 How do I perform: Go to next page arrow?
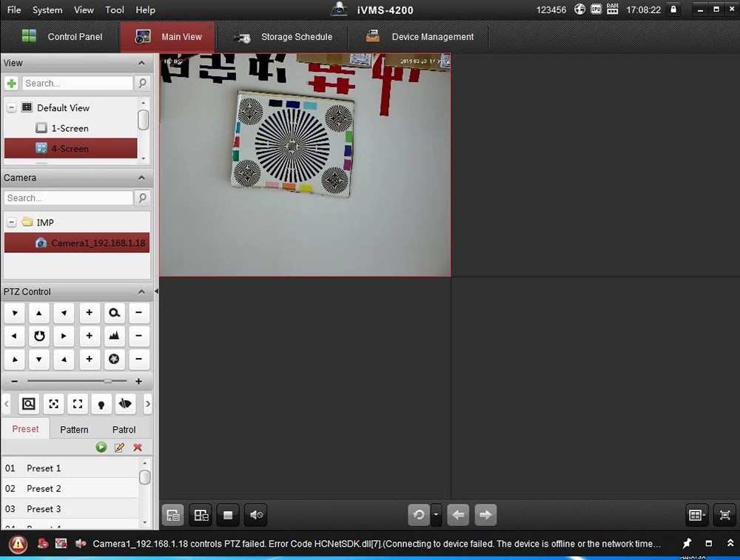485,515
